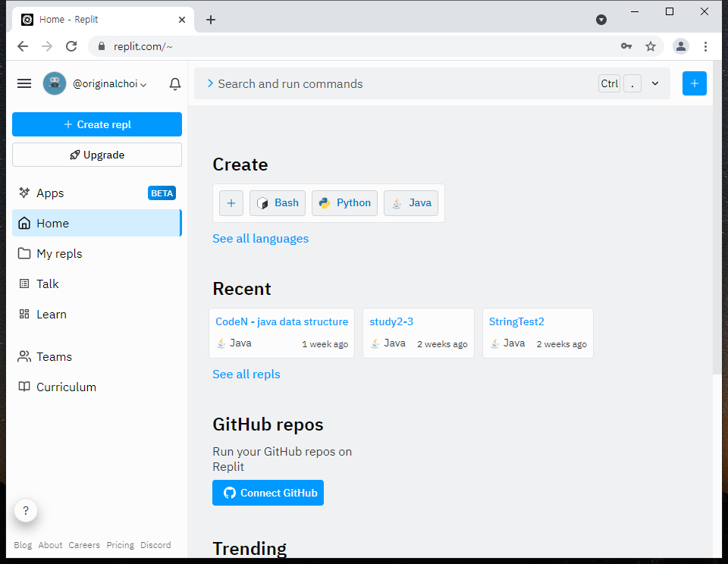The height and width of the screenshot is (564, 728).
Task: Open the question mark help button
Action: point(26,511)
